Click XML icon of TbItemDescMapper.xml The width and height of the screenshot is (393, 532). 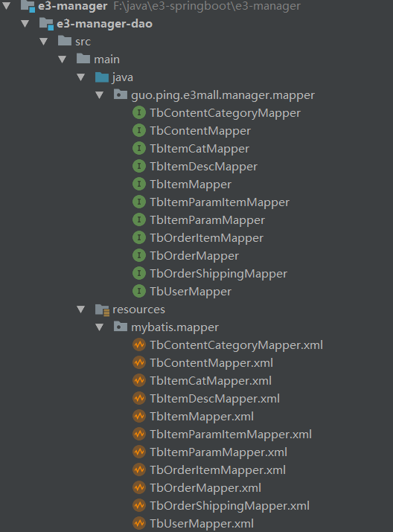139,398
